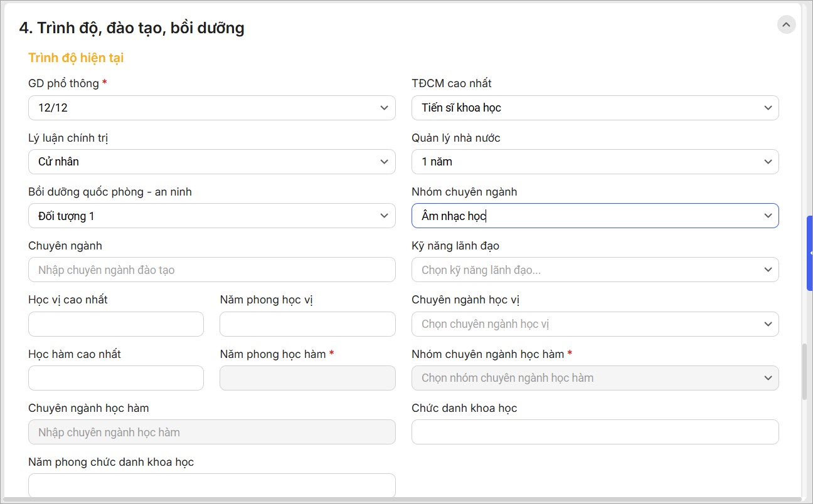
Task: Collapse the section 4 chevron button
Action: (x=786, y=25)
